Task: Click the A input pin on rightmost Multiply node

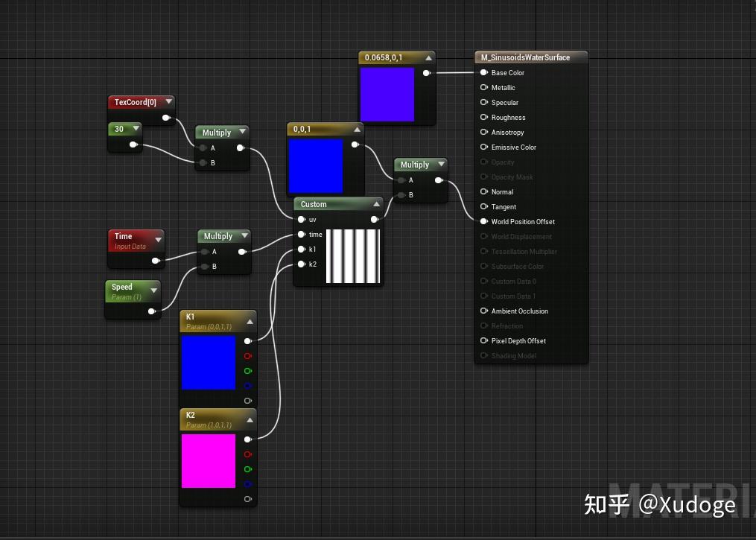Action: [402, 180]
